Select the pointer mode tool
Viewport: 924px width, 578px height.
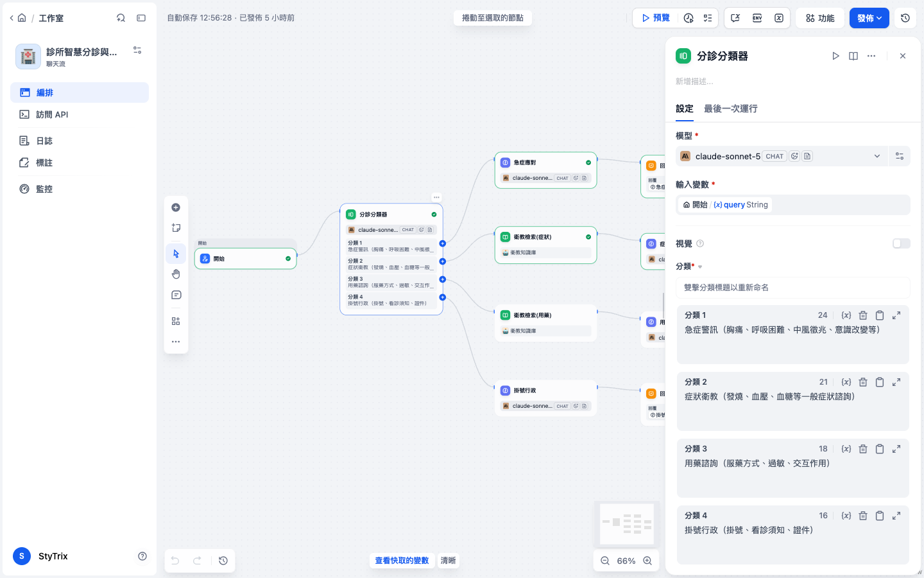point(176,254)
